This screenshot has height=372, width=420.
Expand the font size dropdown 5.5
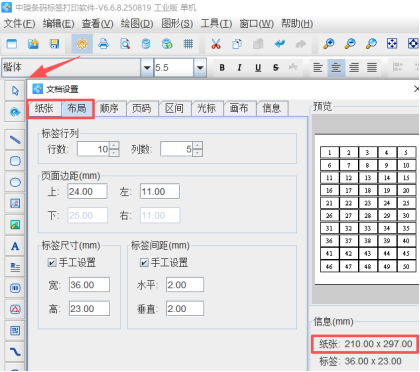point(200,68)
